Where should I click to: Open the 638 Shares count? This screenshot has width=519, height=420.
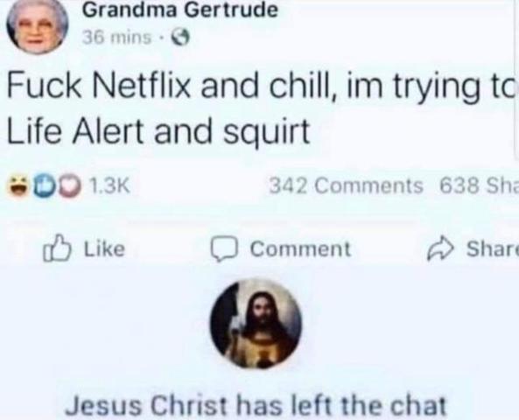(479, 185)
